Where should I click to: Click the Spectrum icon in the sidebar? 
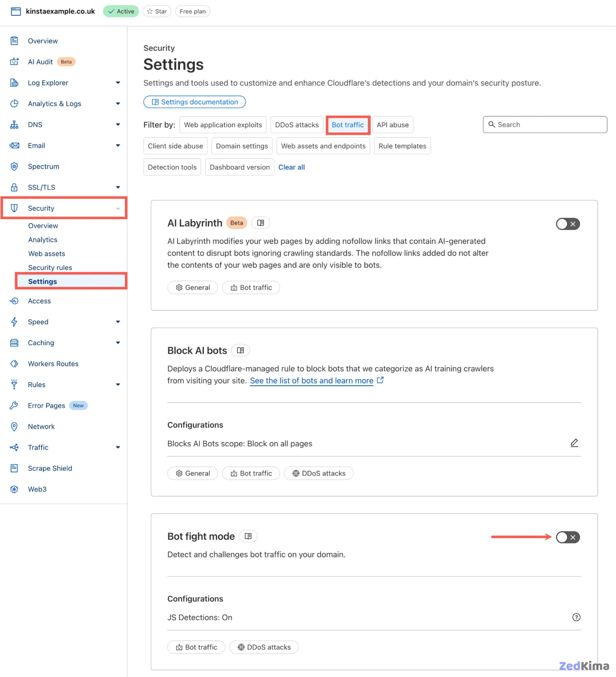pyautogui.click(x=14, y=166)
